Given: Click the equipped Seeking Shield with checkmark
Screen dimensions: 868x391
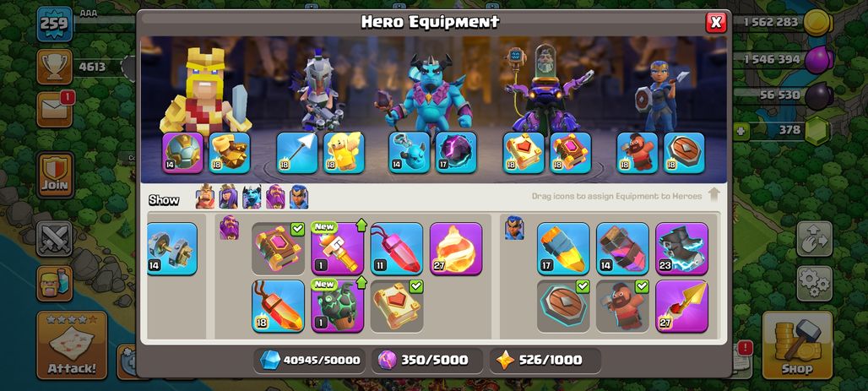Looking at the screenshot, I should coord(563,307).
